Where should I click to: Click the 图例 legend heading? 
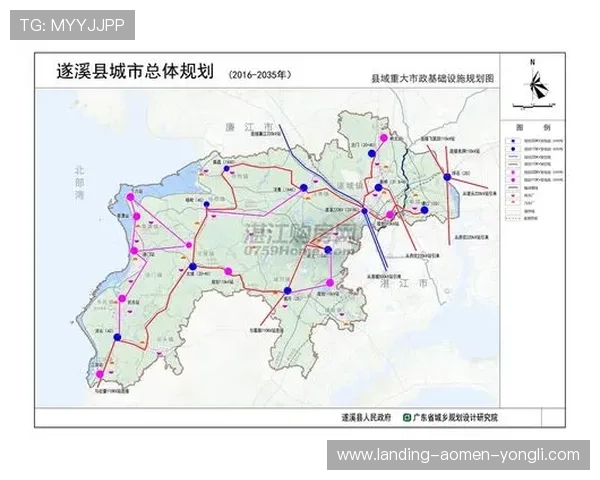(532, 127)
